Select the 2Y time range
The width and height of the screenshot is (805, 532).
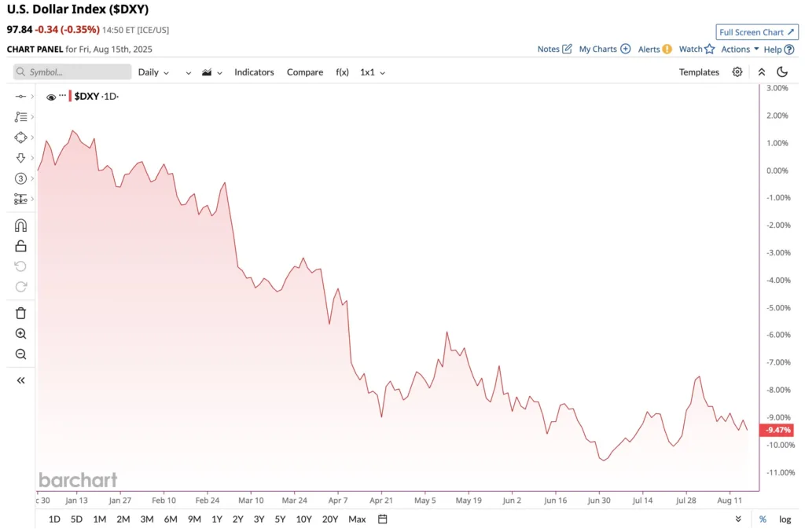pyautogui.click(x=237, y=519)
